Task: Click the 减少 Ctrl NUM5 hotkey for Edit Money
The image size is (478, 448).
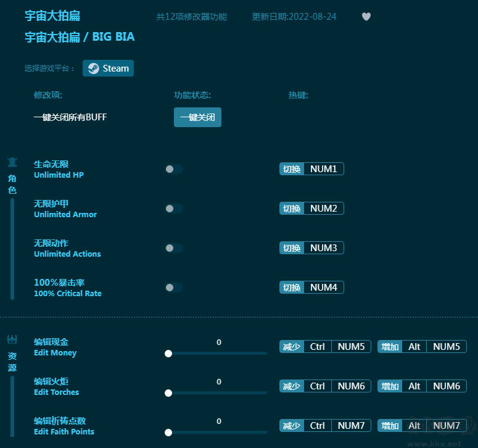Action: point(325,347)
